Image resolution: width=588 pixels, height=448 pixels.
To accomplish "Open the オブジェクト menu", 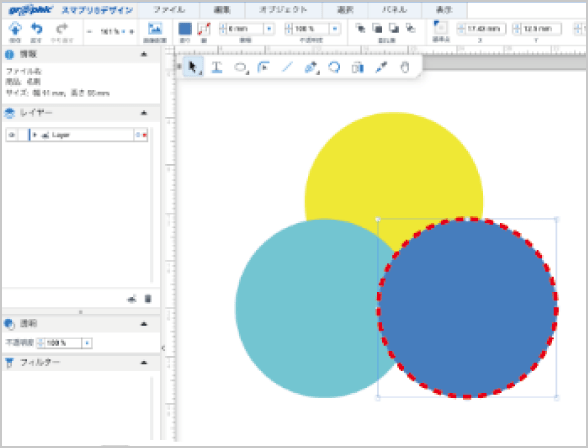I will click(283, 10).
